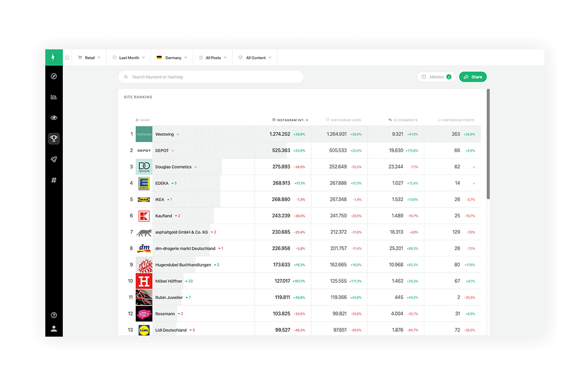Open the rocket icon in sidebar

pyautogui.click(x=54, y=159)
